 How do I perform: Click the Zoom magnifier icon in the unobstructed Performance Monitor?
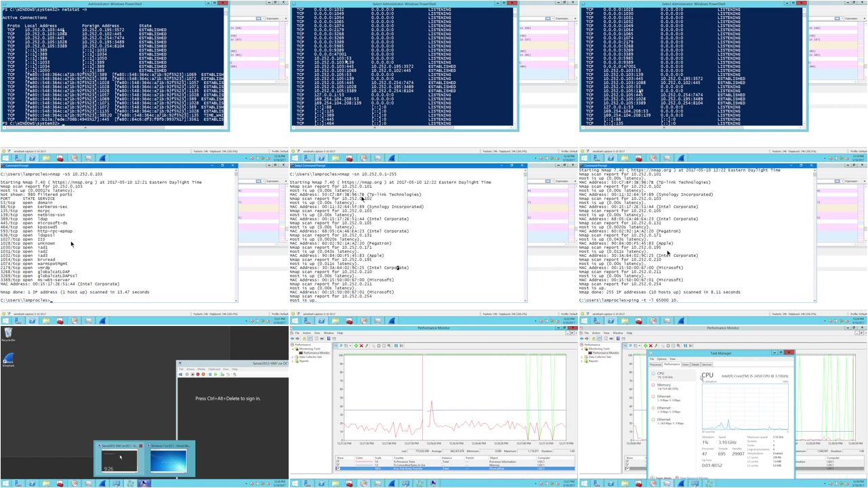(389, 346)
